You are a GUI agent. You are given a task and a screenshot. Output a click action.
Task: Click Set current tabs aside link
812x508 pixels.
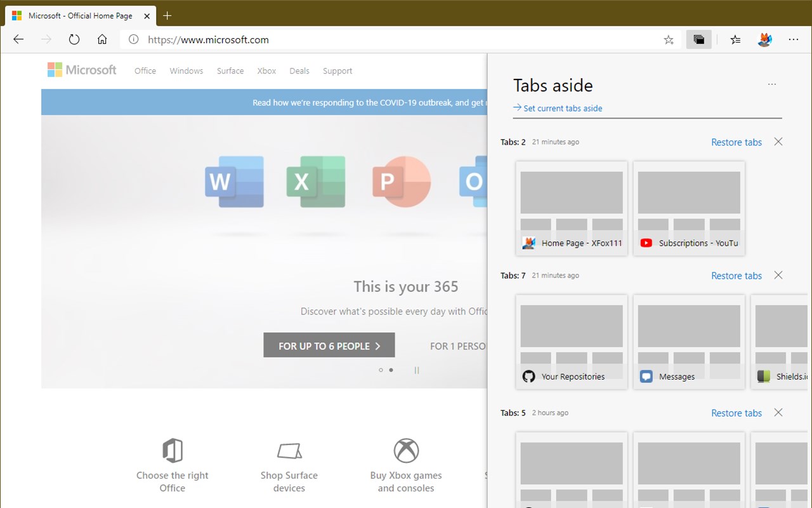click(558, 108)
